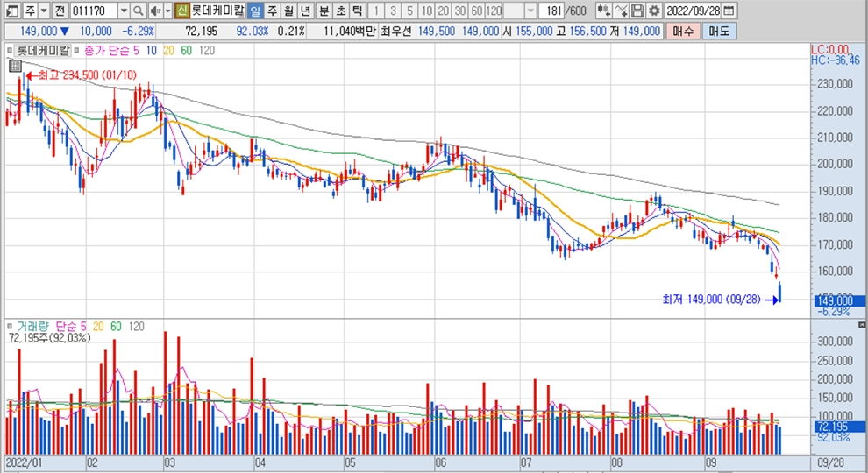The width and height of the screenshot is (868, 473).
Task: Expand the stock code history dropdown
Action: coord(123,11)
